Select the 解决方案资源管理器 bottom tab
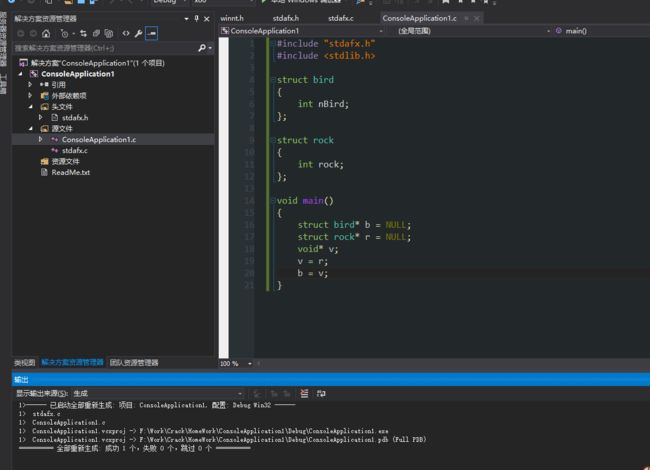The width and height of the screenshot is (650, 470). point(72,363)
